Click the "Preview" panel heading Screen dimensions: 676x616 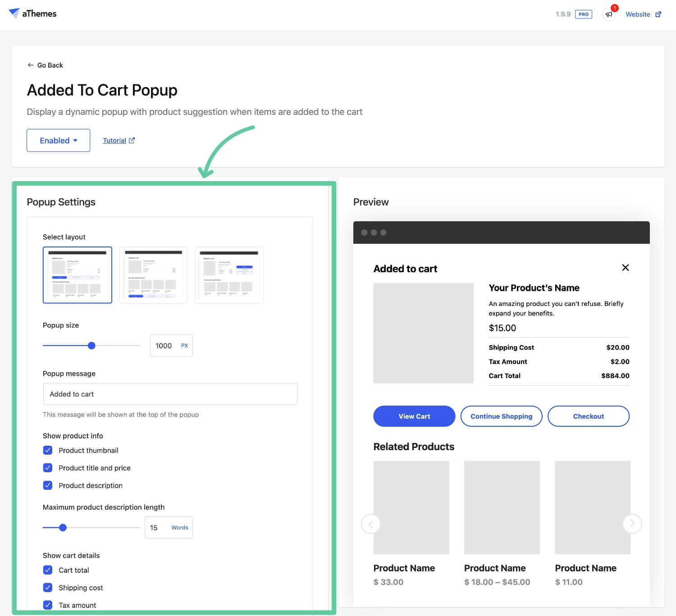(x=371, y=202)
